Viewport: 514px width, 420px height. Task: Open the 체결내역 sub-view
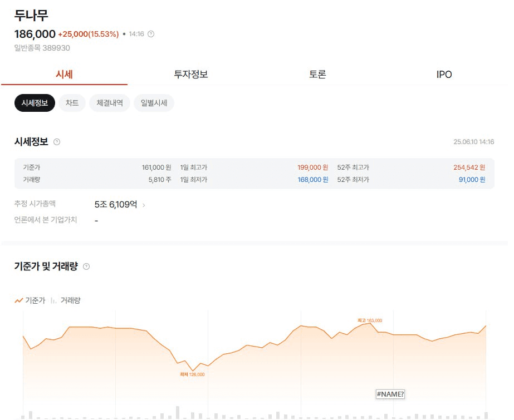[110, 103]
